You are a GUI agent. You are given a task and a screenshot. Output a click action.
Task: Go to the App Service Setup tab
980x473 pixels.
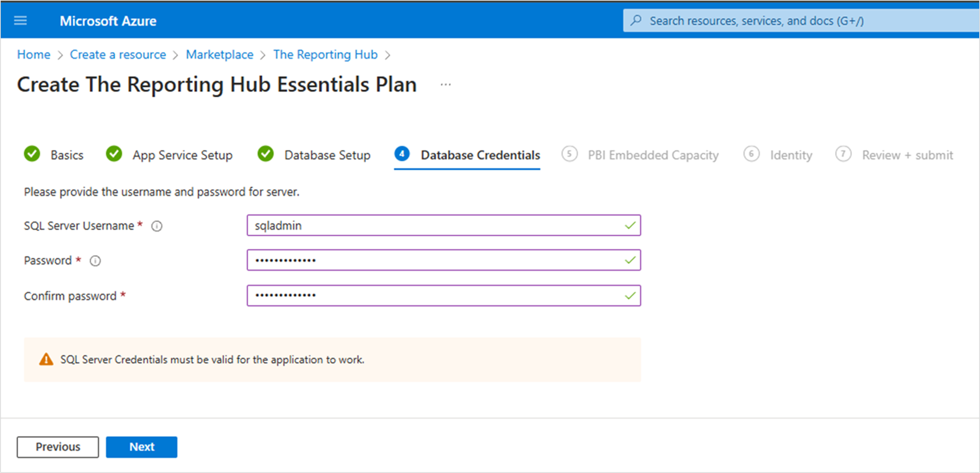point(182,155)
